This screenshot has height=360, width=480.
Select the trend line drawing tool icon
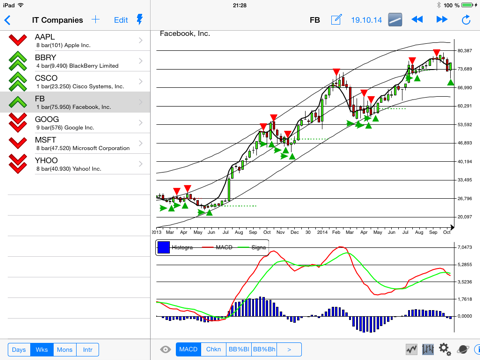[x=395, y=20]
